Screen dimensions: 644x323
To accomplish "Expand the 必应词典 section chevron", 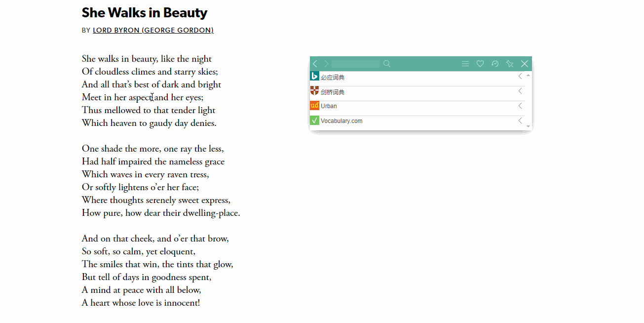I will 520,76.
